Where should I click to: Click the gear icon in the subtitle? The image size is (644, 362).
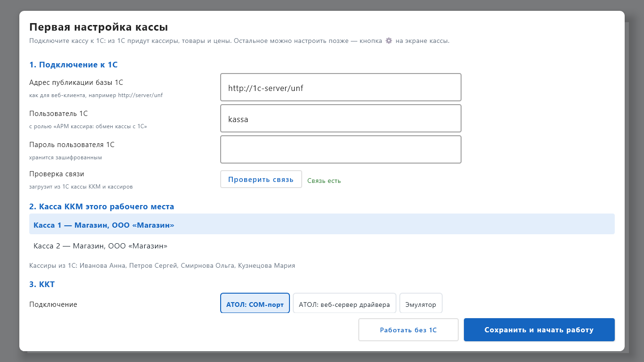pos(389,41)
